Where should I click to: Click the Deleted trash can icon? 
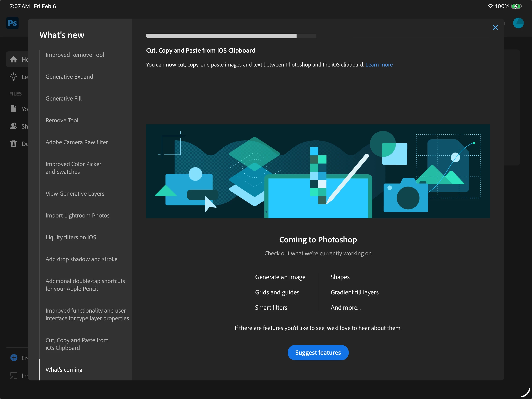click(14, 144)
